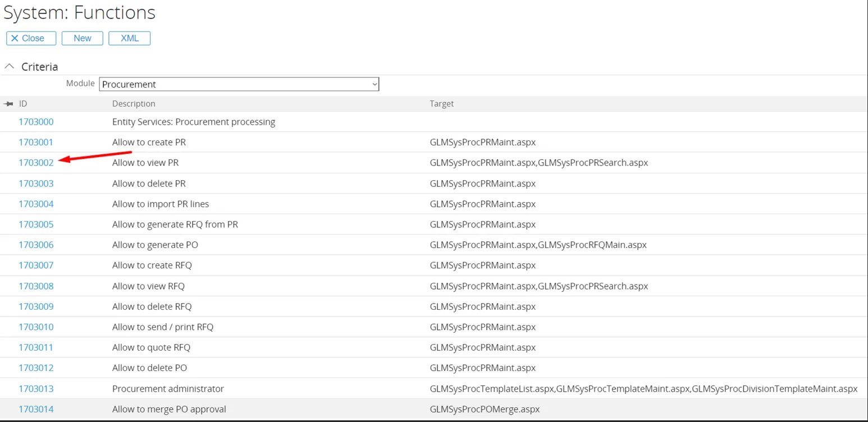The height and width of the screenshot is (422, 868).
Task: Open function ID 1703000 link
Action: coord(36,122)
